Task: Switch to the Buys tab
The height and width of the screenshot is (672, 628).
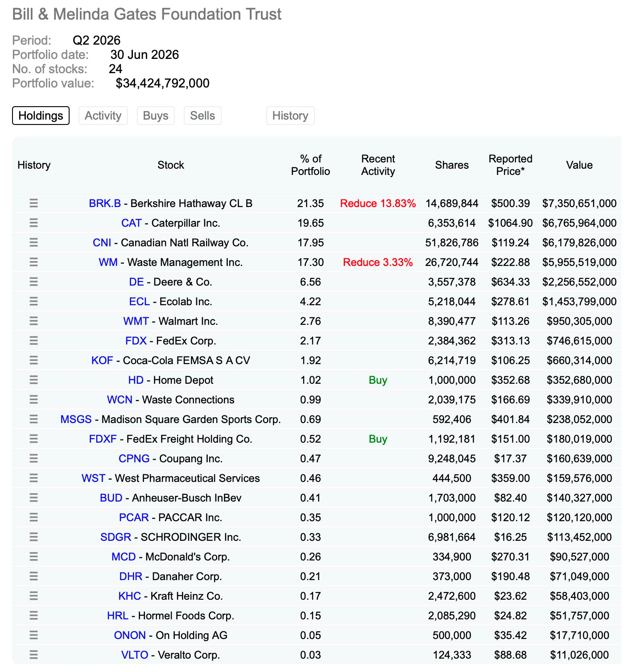Action: point(156,116)
